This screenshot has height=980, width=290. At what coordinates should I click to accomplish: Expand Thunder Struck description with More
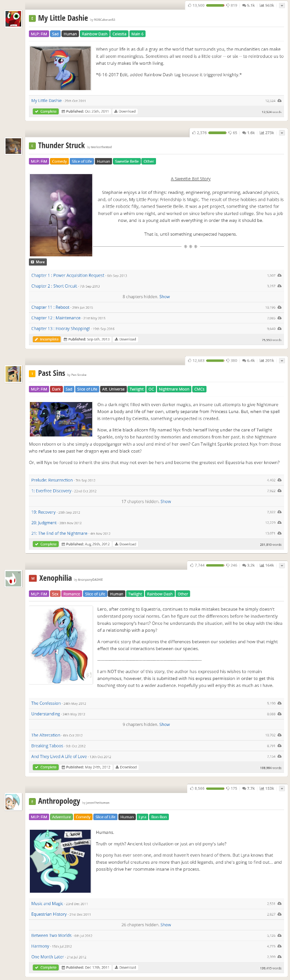pos(38,262)
